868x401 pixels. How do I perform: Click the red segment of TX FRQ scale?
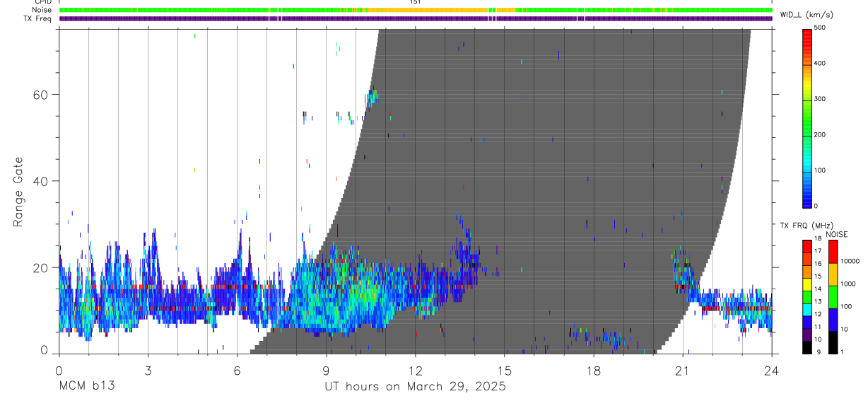(807, 246)
